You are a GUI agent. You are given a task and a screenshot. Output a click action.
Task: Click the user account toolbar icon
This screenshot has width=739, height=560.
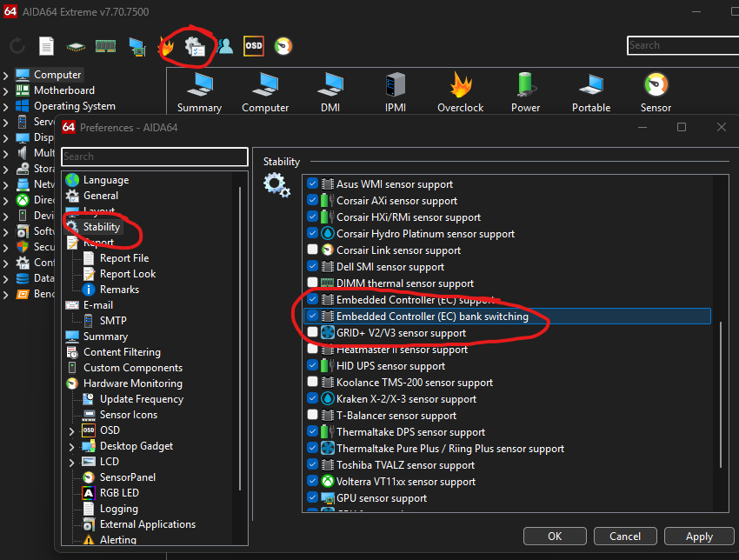(x=225, y=46)
